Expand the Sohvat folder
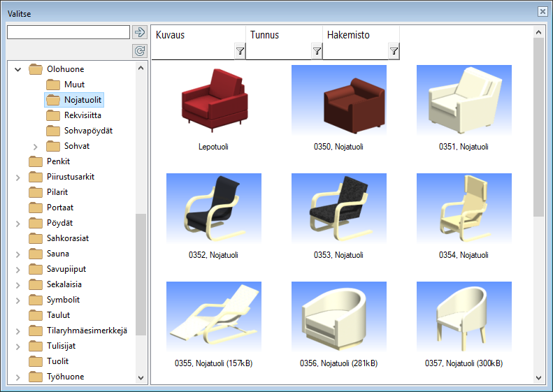Image resolution: width=553 pixels, height=392 pixels. tap(35, 146)
